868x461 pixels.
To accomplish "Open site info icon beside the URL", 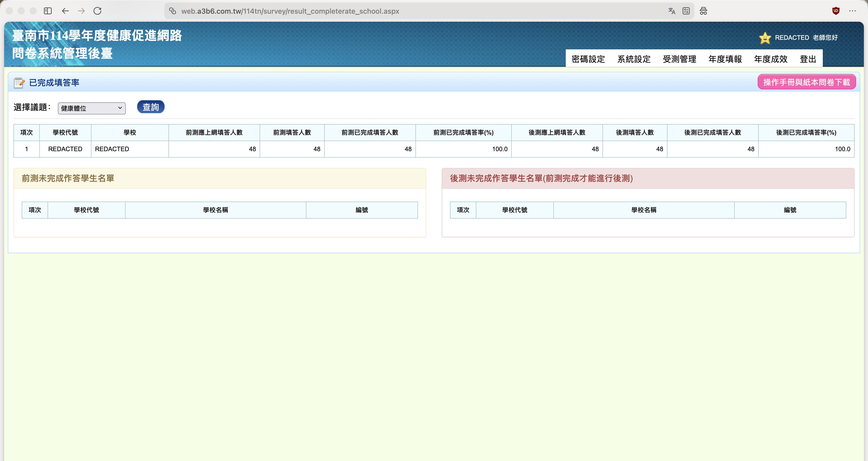I will [173, 11].
